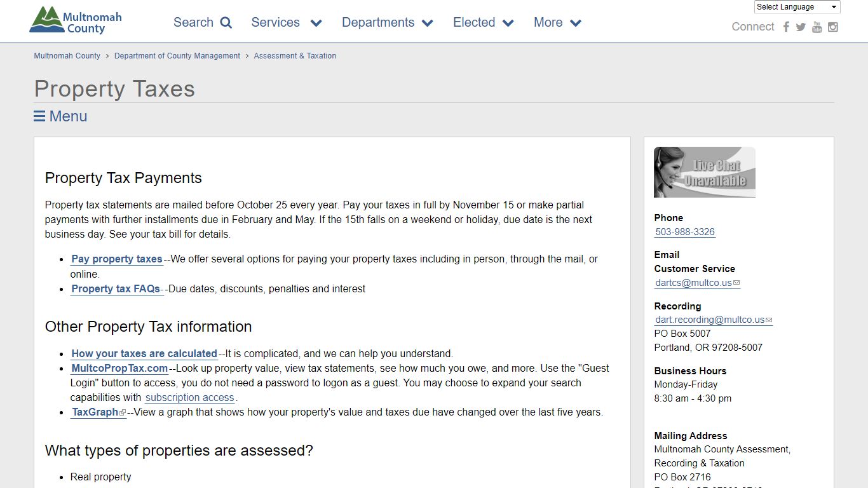Image resolution: width=868 pixels, height=488 pixels.
Task: Click the mail icon after dart.recording@multco.us
Action: click(x=769, y=320)
